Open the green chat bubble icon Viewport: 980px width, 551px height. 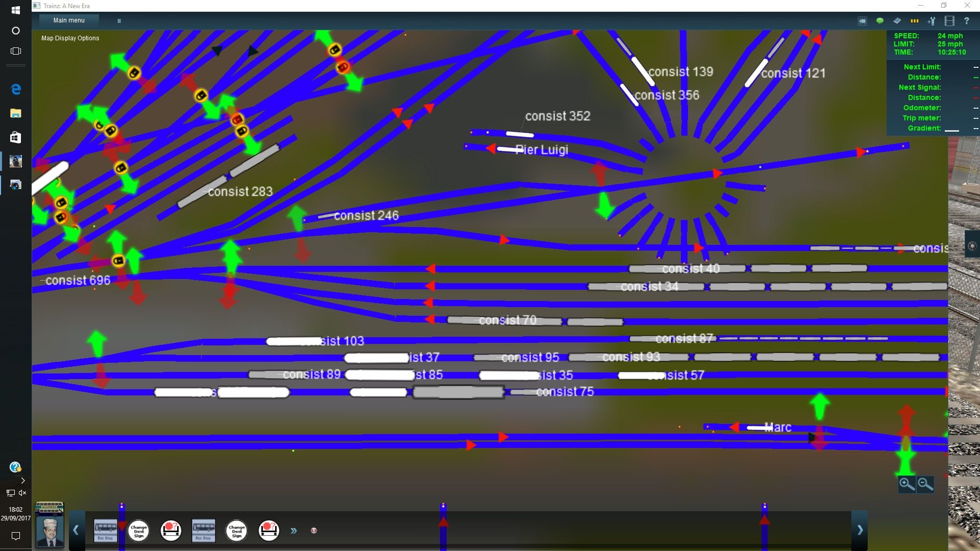879,21
